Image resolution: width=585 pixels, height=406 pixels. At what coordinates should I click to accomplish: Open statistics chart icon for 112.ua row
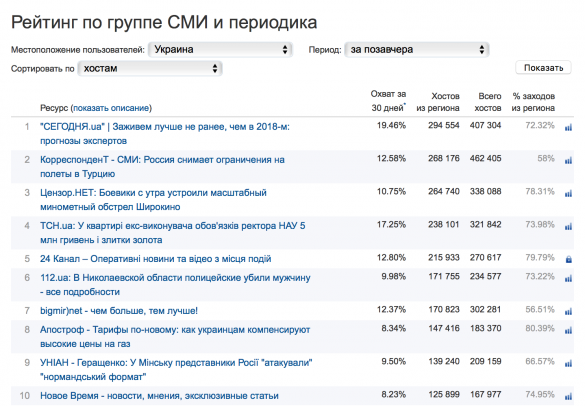pyautogui.click(x=568, y=278)
